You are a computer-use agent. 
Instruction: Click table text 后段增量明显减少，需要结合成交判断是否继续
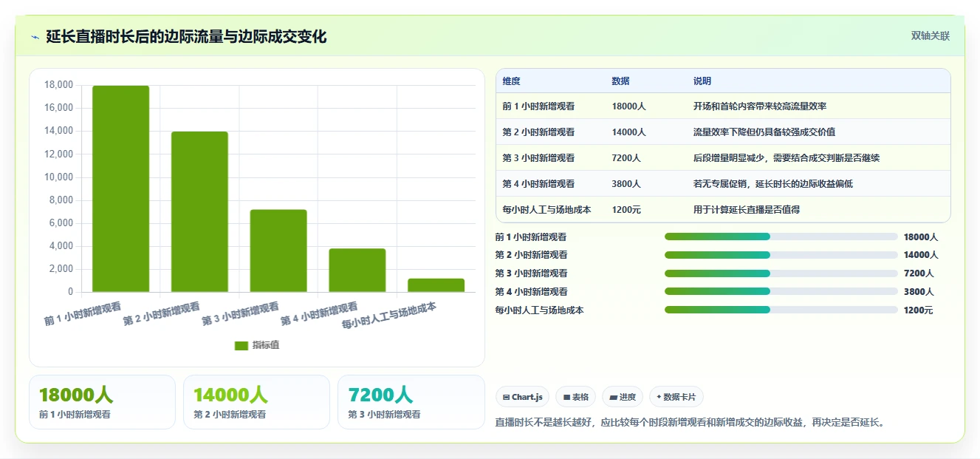[x=787, y=158]
